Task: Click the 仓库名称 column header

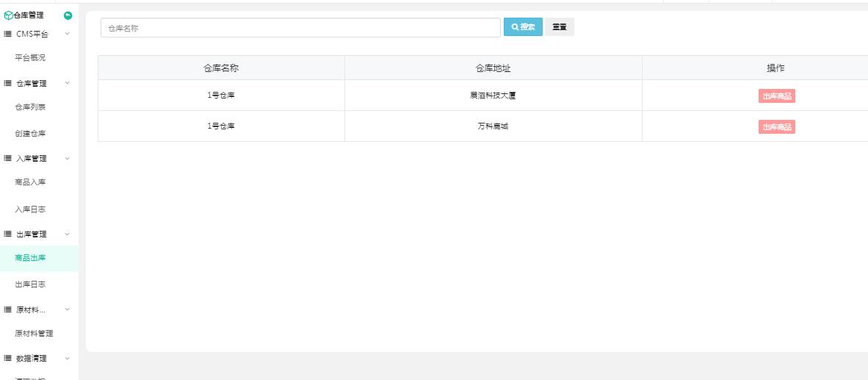Action: coord(222,68)
